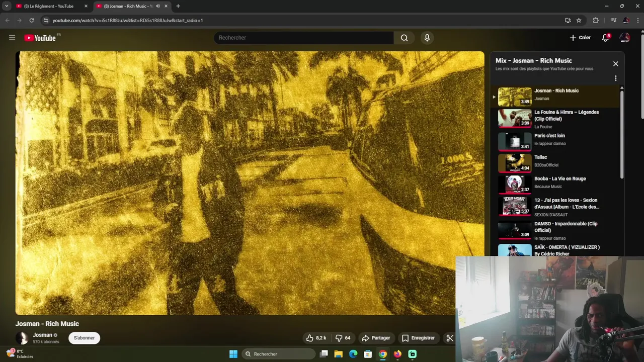This screenshot has width=644, height=362.
Task: Open the YouTube hamburger guide menu
Action: click(12, 38)
